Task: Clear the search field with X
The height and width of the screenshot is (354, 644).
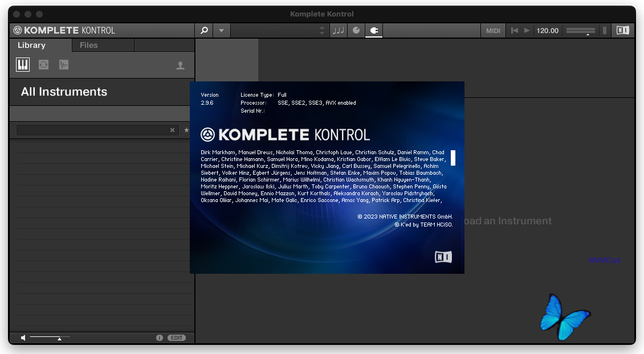Action: tap(173, 130)
